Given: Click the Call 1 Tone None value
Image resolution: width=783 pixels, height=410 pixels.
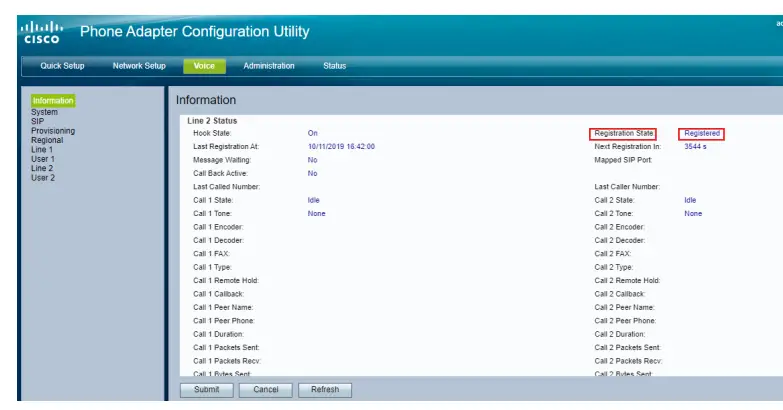Looking at the screenshot, I should [x=317, y=214].
